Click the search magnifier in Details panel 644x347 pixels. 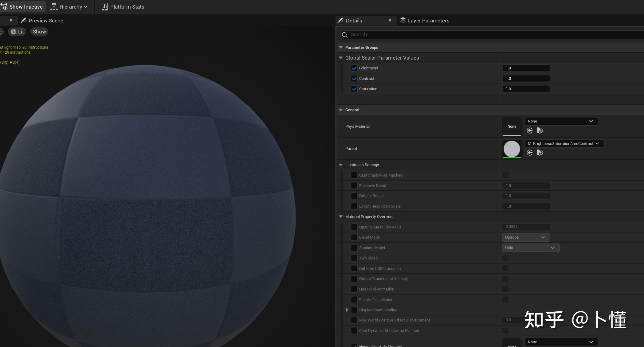pyautogui.click(x=344, y=35)
